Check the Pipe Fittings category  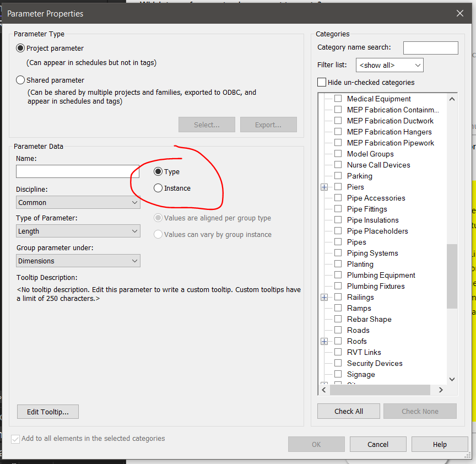[x=338, y=209]
